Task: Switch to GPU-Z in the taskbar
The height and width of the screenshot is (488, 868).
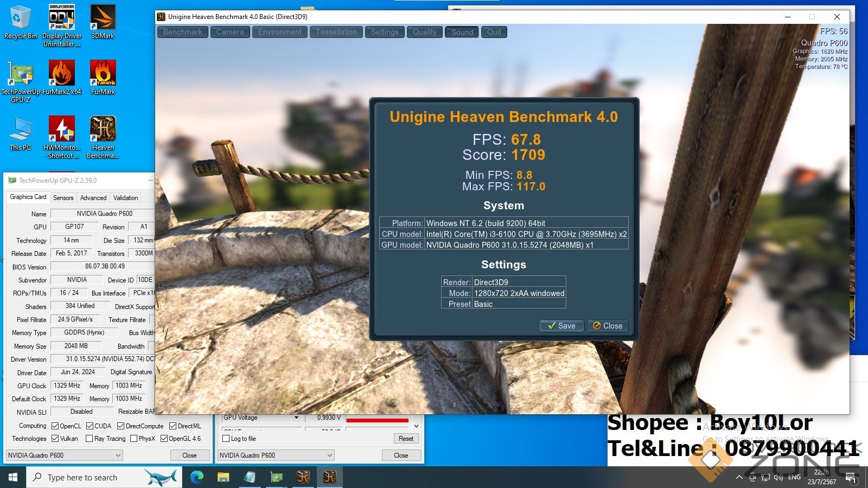Action: coord(277,477)
